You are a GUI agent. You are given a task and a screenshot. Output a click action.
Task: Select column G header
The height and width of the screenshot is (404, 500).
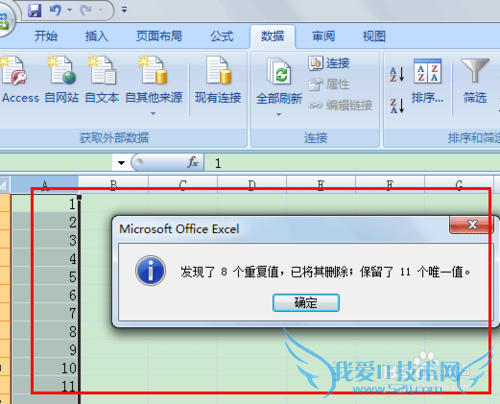(459, 184)
